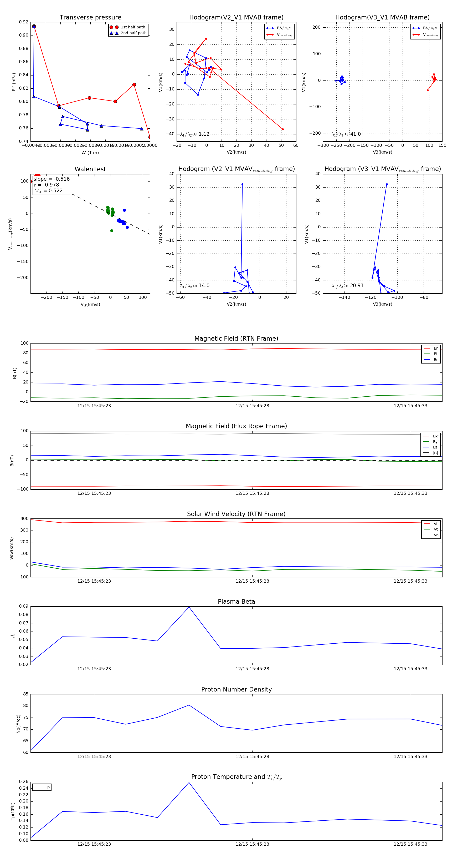473x868 pixels.
Task: Click '12/15 15:45:33' tick under Proton Number Density
Action: pyautogui.click(x=410, y=756)
